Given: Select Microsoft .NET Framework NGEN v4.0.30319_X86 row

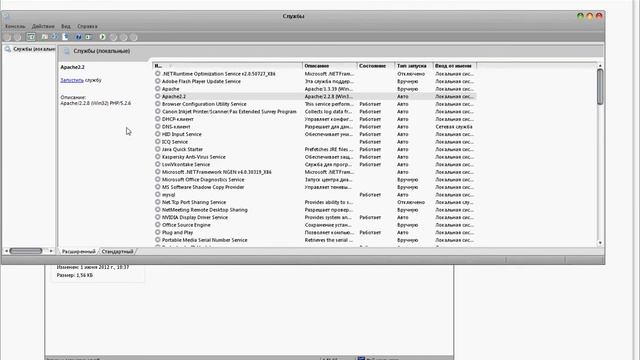Looking at the screenshot, I should [x=315, y=172].
